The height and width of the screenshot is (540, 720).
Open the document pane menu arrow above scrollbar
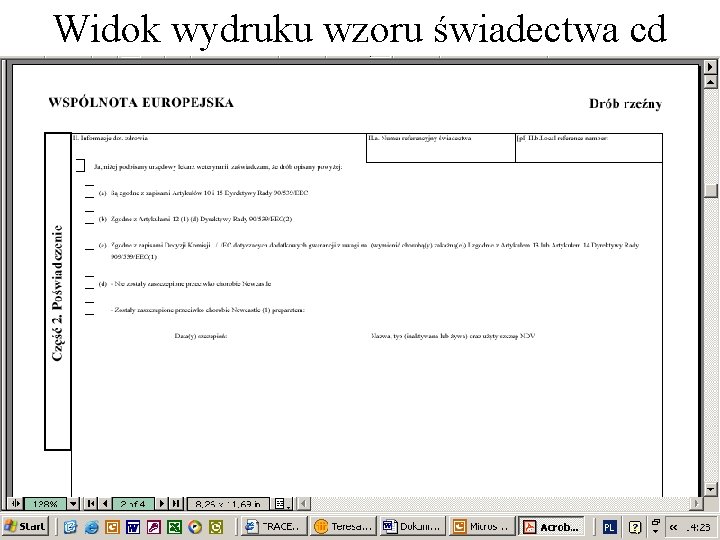click(x=711, y=67)
